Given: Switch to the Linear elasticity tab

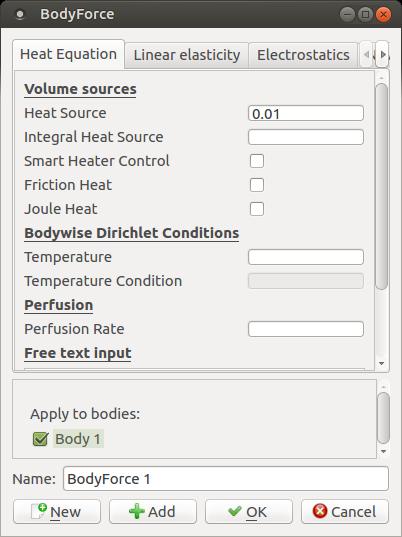Looking at the screenshot, I should (x=187, y=55).
